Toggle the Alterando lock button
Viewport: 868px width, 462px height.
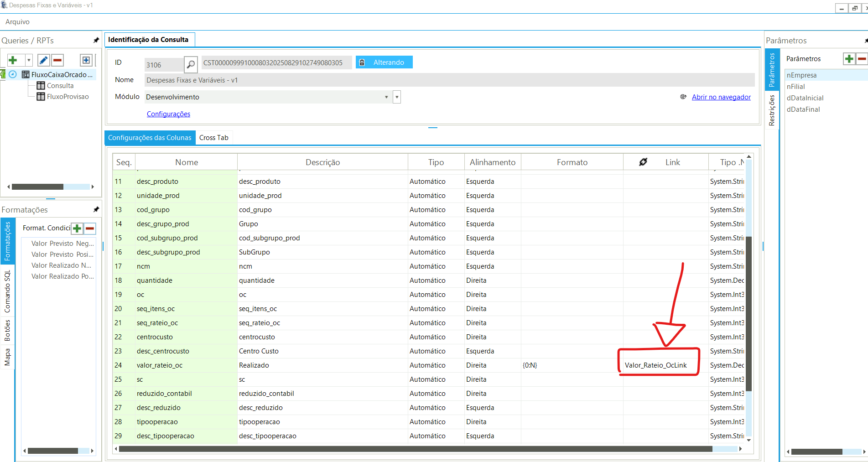384,62
